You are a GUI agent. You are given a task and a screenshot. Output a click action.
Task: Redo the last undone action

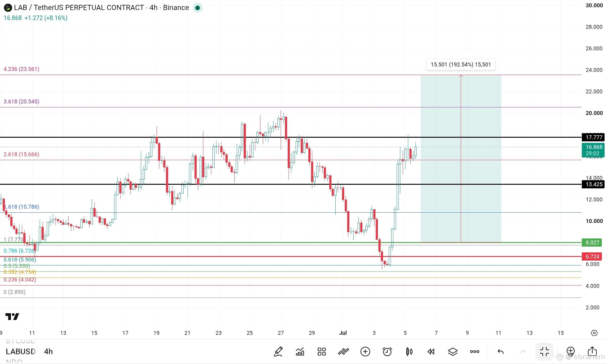(523, 352)
